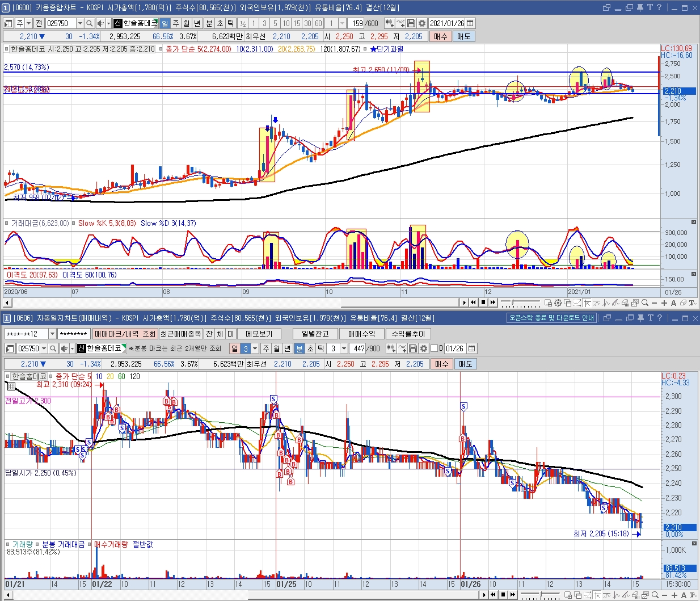Click the line-draw tool icon in the bottom toolbar

coord(402,348)
